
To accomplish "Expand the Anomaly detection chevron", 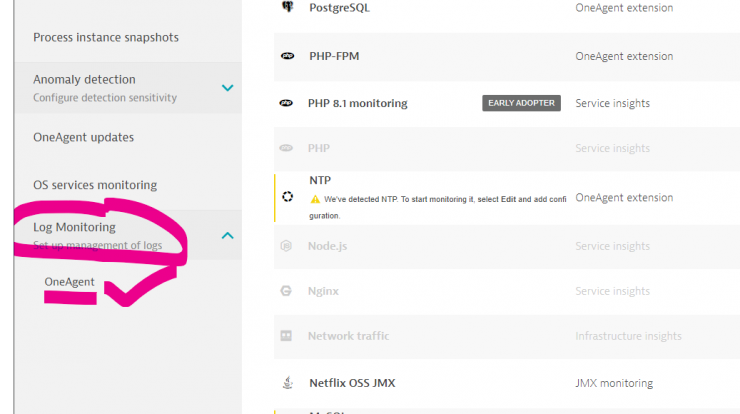I will pyautogui.click(x=227, y=88).
